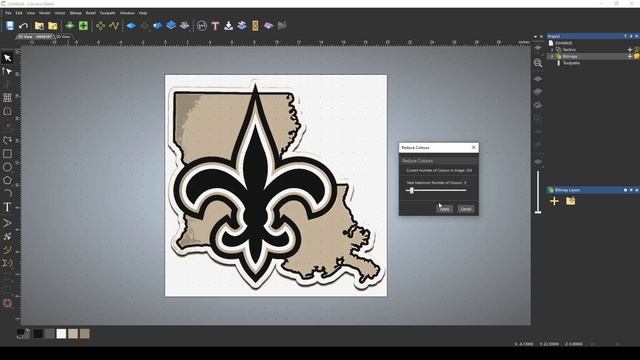Pick the light tan colour swatch
The image size is (640, 360).
tap(73, 334)
